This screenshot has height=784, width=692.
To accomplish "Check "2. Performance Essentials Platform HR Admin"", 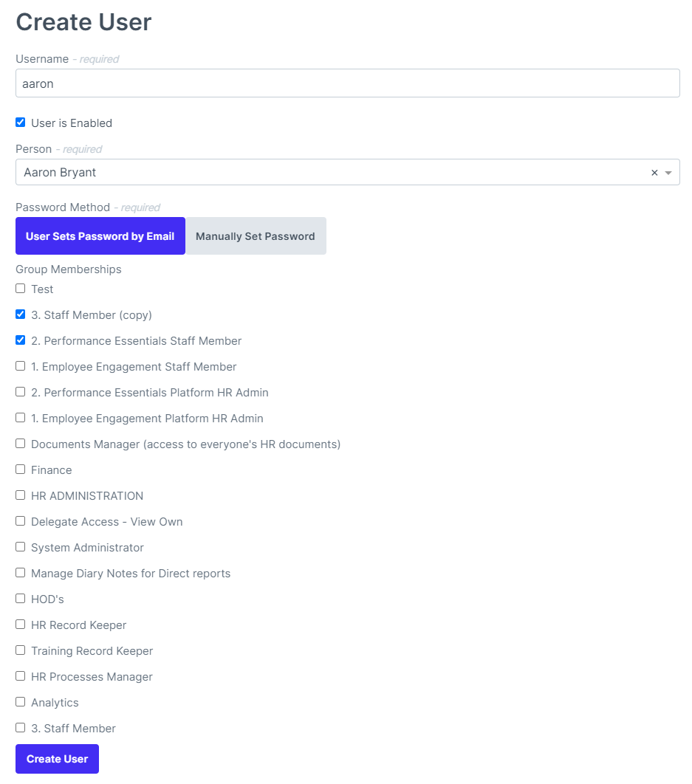I will [x=20, y=391].
